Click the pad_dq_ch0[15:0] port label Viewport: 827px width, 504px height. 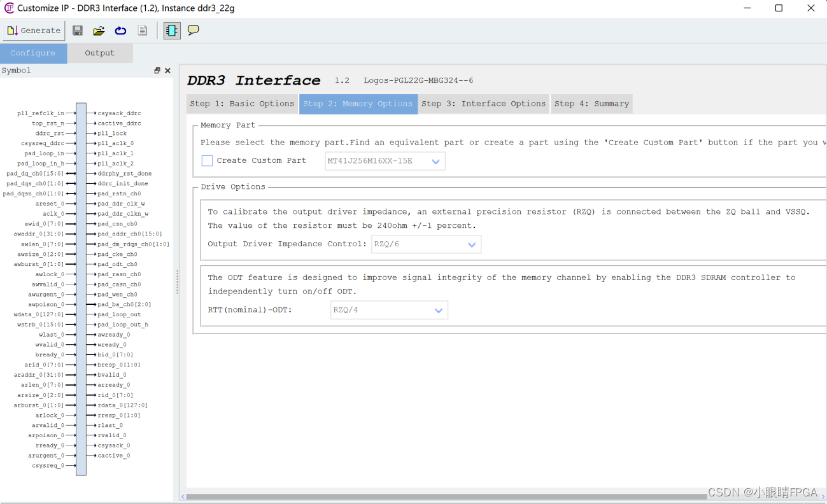click(x=36, y=174)
